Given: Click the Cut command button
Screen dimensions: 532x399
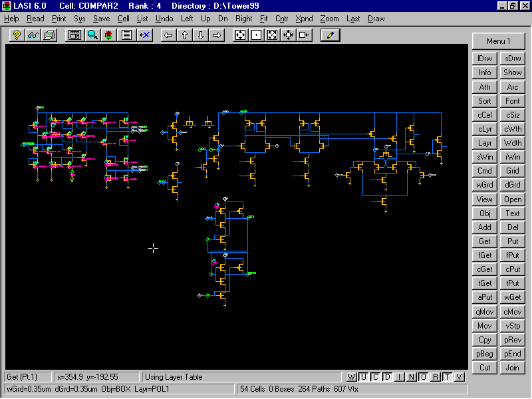Looking at the screenshot, I should (x=485, y=368).
